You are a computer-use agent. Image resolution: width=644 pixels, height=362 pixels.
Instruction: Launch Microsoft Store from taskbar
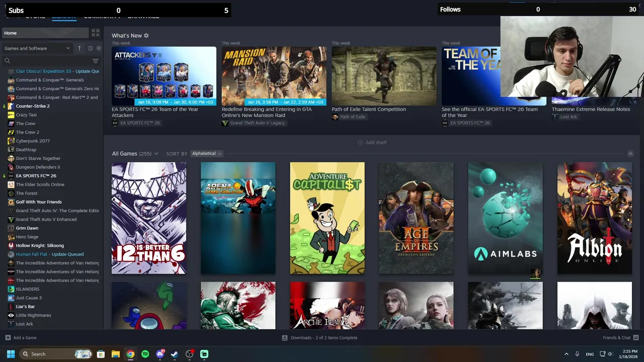click(x=101, y=354)
